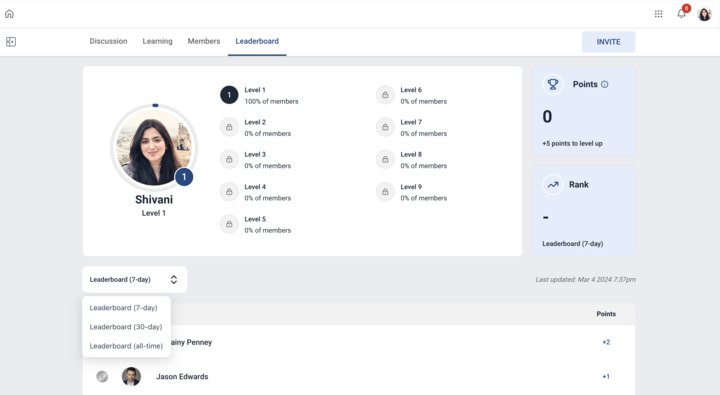Click the Level 1 badge icon
The height and width of the screenshot is (395, 720).
tap(229, 95)
